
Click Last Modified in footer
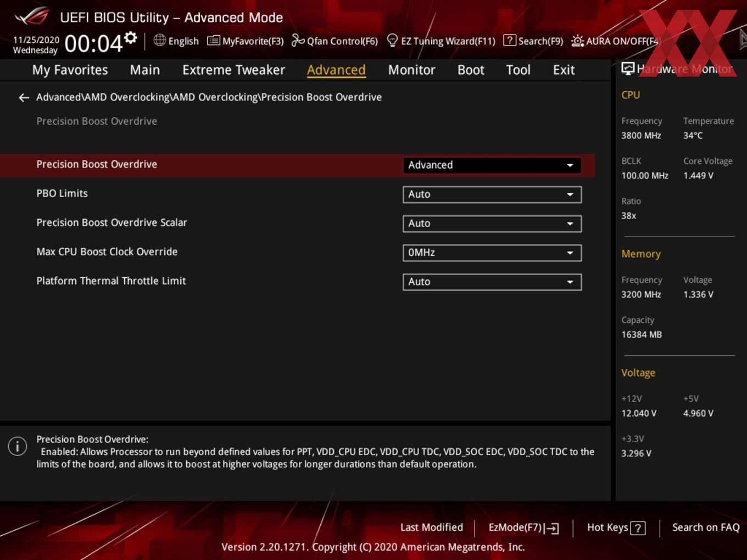point(432,527)
